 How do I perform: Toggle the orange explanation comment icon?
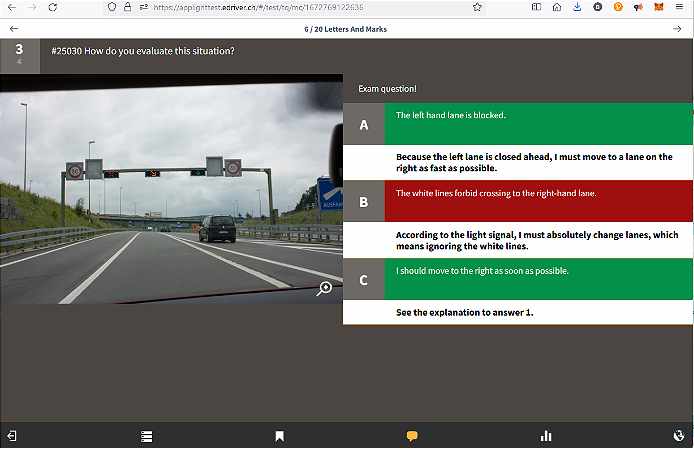point(412,436)
